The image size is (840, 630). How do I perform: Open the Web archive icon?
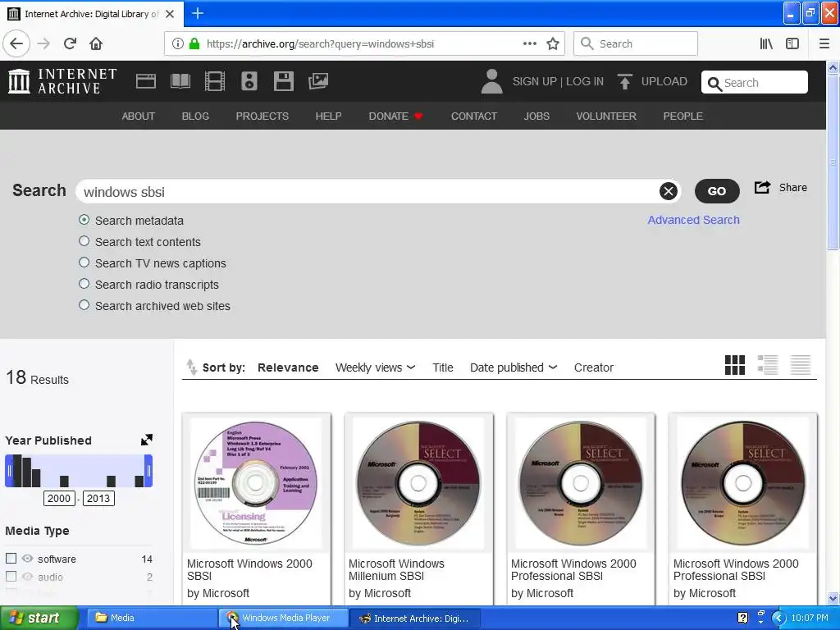coord(146,81)
